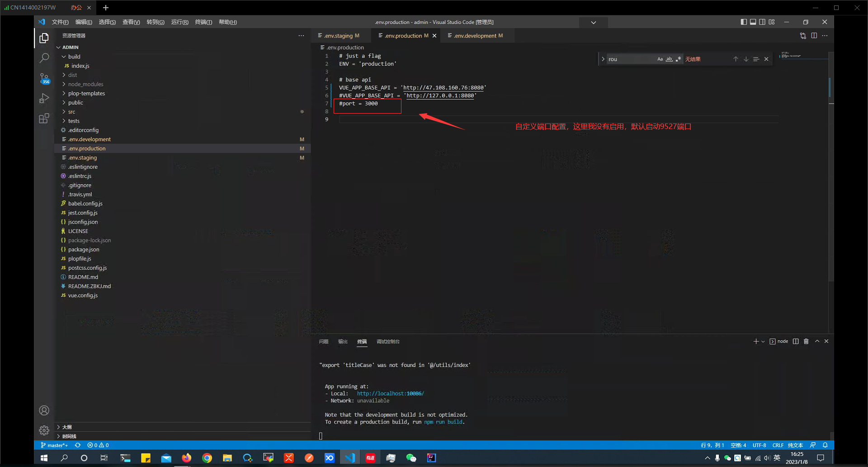Split the terminal panel

tap(796, 341)
